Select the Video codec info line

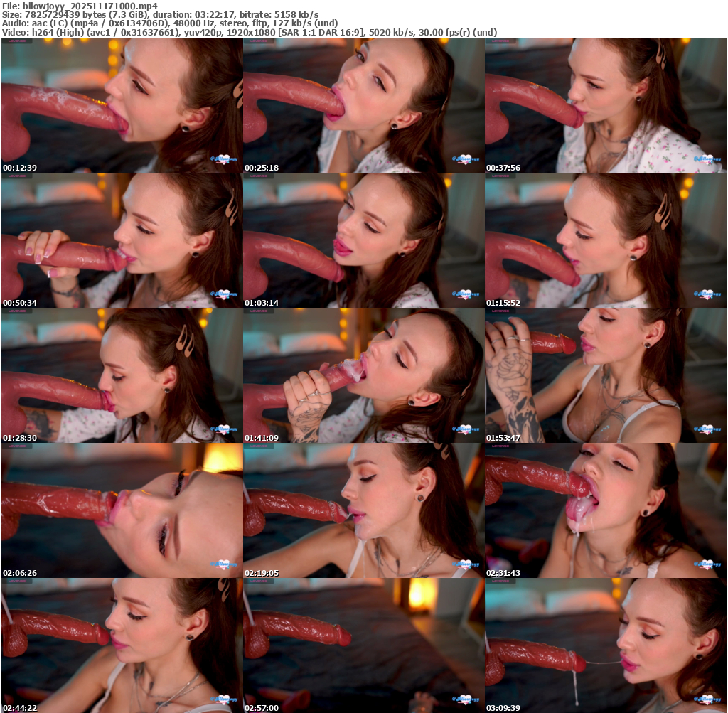pos(249,32)
